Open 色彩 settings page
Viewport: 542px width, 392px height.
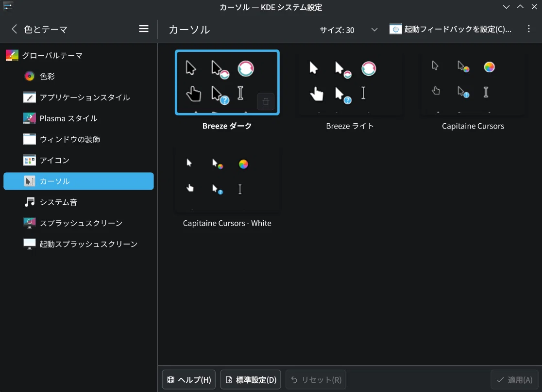click(79, 76)
